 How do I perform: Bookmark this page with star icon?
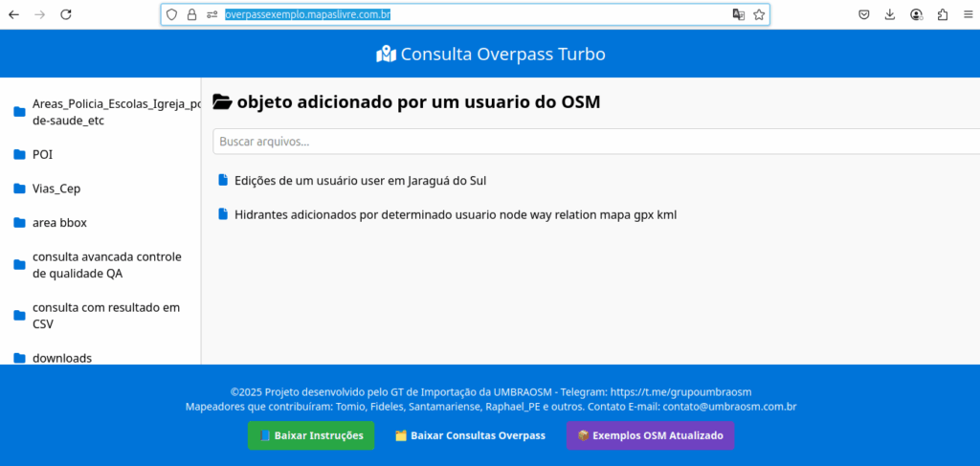point(759,15)
